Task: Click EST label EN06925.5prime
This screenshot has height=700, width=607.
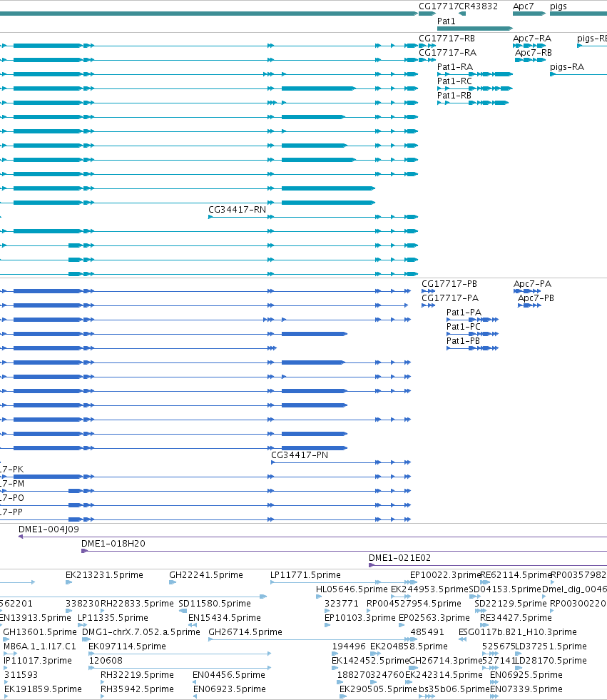Action: pos(526,675)
